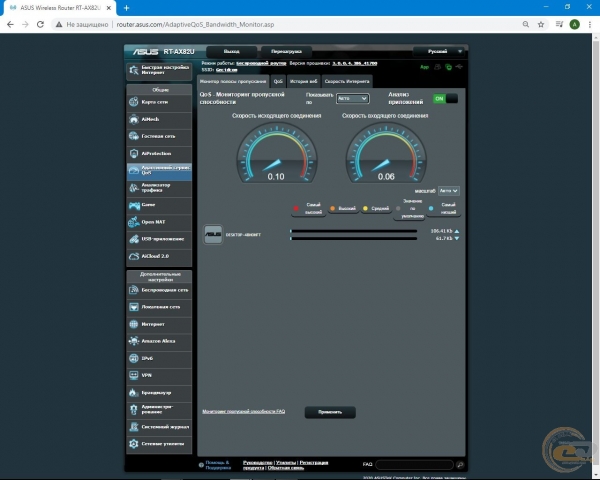Open the Game gamepad icon

(x=134, y=205)
